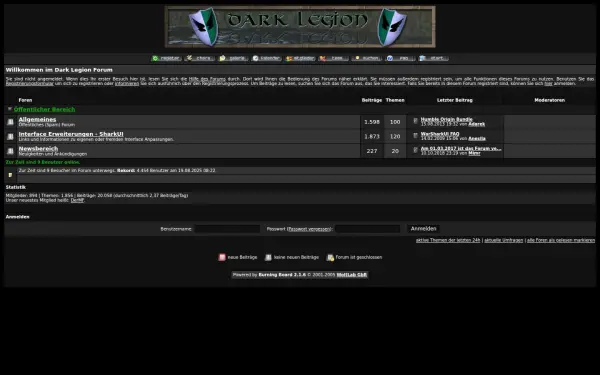Open Interface Erweiterungen - SharkUI forum

71,134
